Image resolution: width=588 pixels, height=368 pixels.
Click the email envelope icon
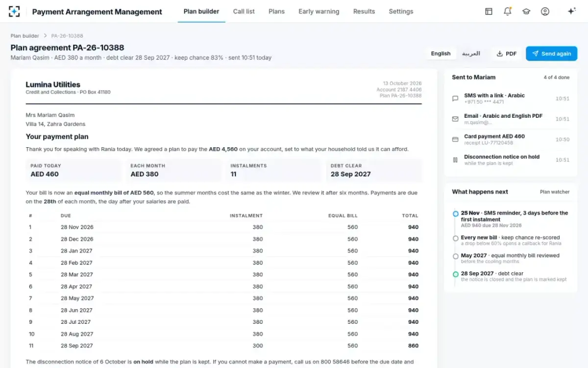tap(455, 119)
